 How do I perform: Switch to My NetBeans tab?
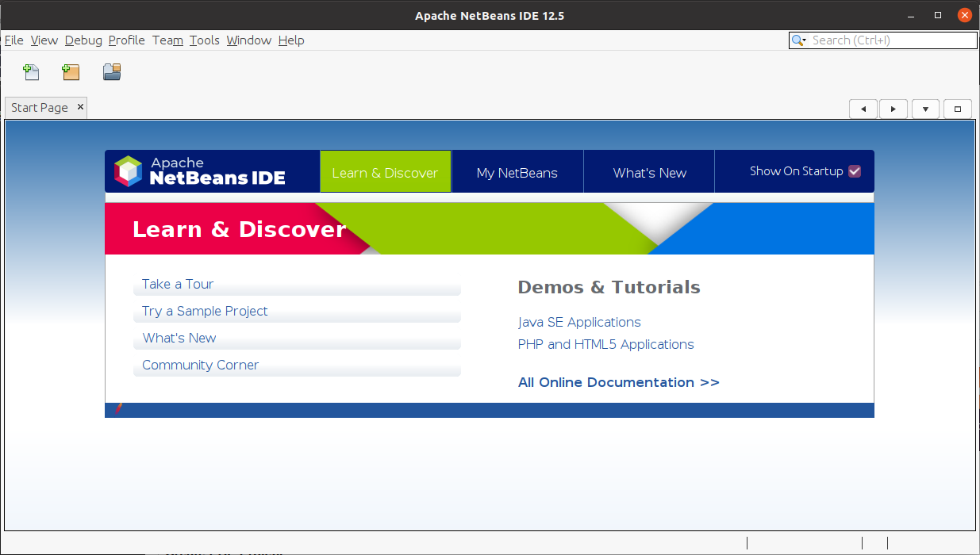(x=517, y=172)
